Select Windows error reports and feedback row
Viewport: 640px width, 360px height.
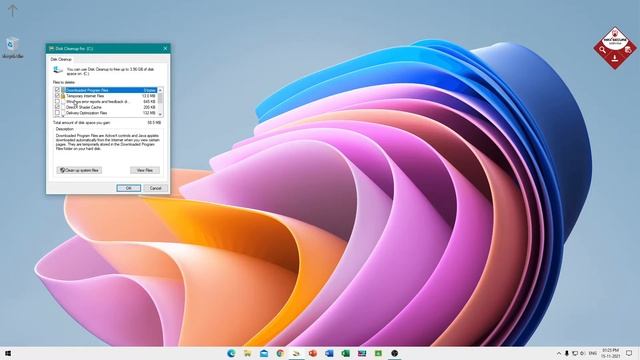[x=106, y=101]
